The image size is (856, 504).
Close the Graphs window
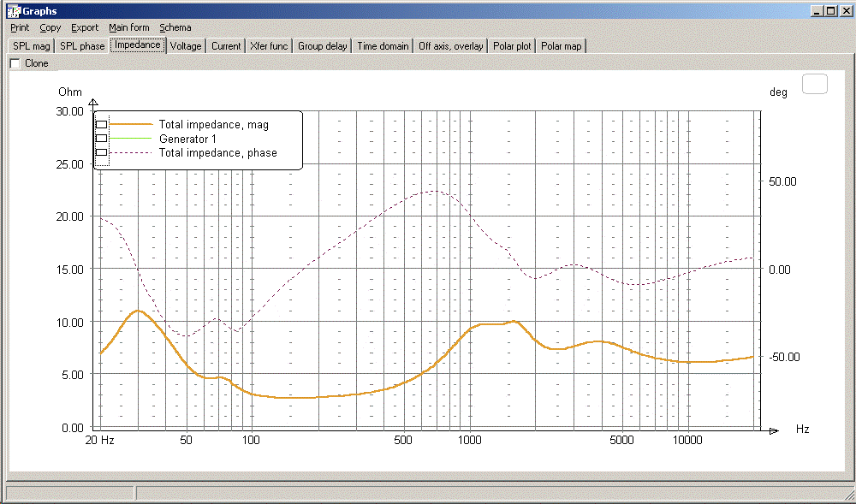847,10
